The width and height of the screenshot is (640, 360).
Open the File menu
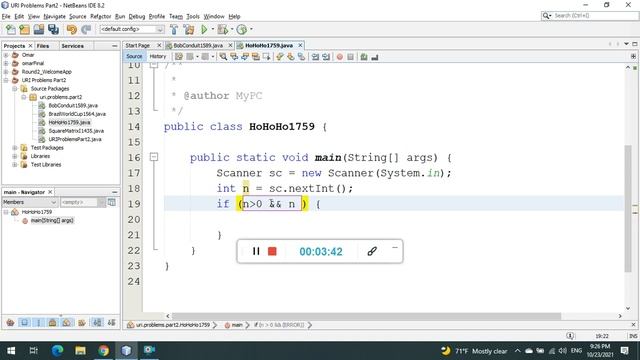coord(6,16)
